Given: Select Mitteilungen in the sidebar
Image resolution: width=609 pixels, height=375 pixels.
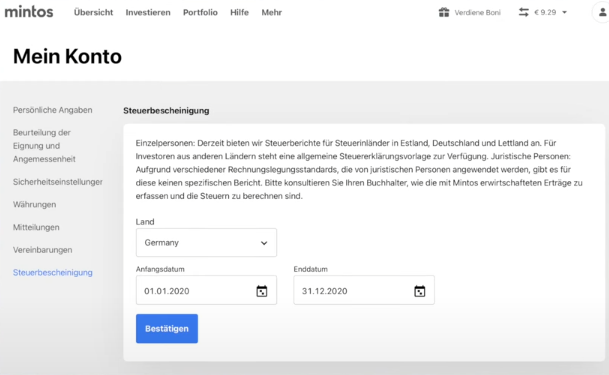Looking at the screenshot, I should (36, 227).
